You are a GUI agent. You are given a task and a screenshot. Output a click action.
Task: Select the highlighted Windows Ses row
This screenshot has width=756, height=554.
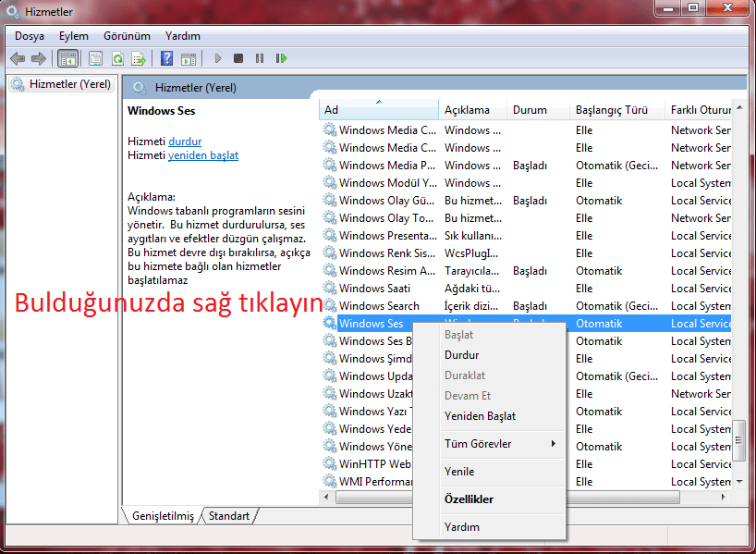coord(526,324)
